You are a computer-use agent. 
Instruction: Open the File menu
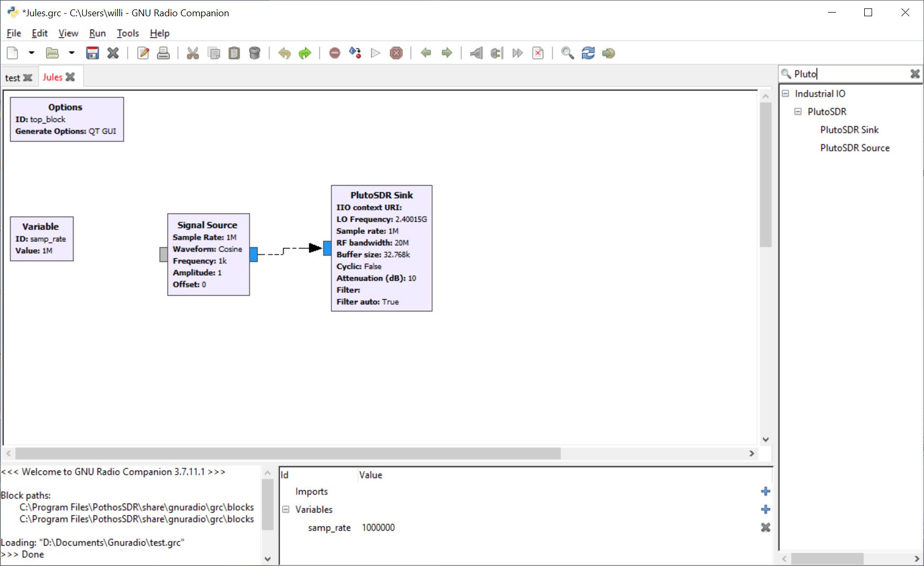(x=14, y=33)
